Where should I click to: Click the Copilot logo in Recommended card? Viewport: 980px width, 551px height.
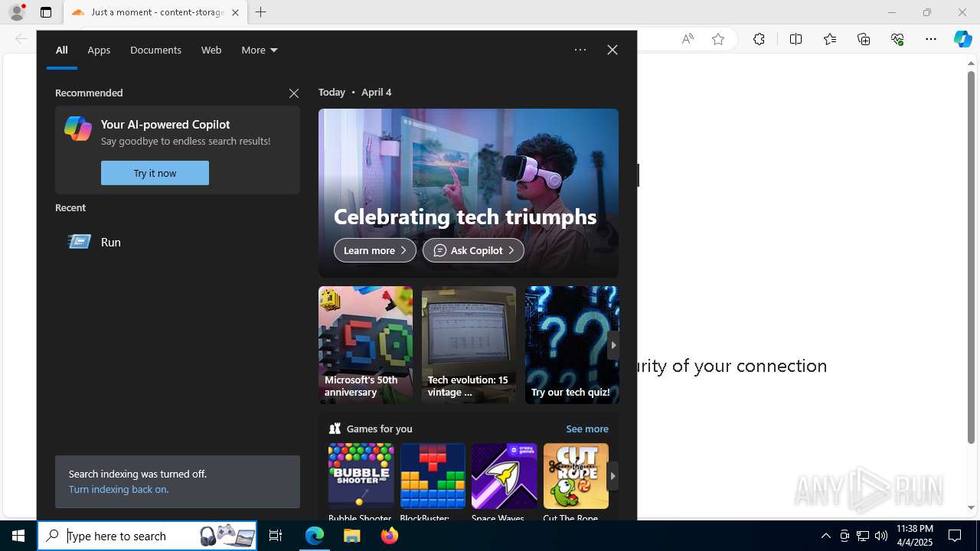78,129
